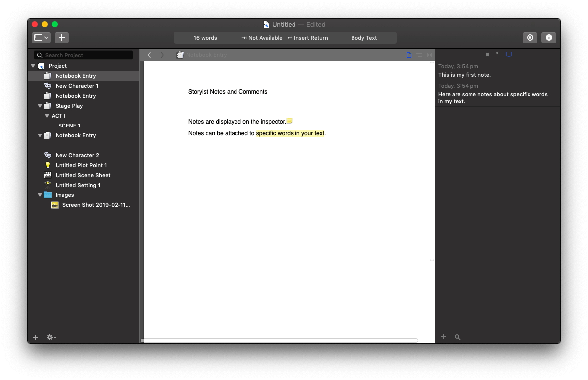Click the heading 'Storyist Notes and Comments'

click(x=228, y=92)
